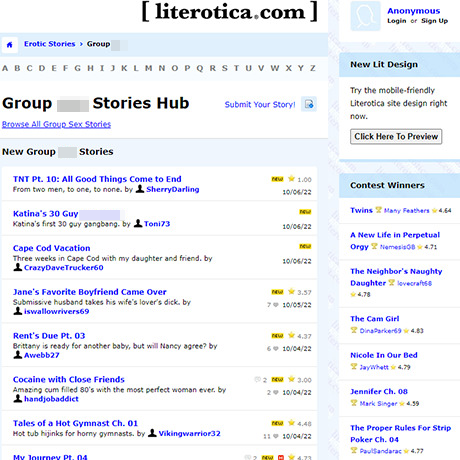This screenshot has height=460, width=460.
Task: Open author Awebb27 profile
Action: 42,355
